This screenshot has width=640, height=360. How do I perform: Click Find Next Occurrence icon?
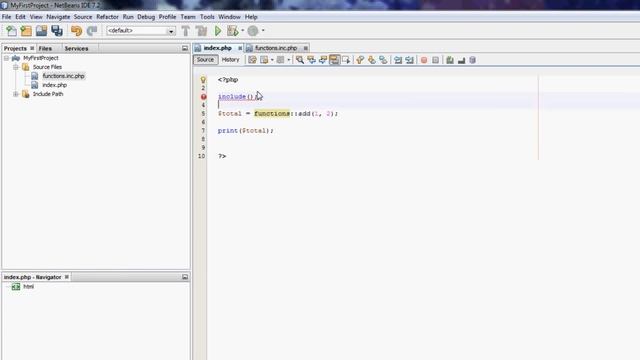tap(323, 60)
